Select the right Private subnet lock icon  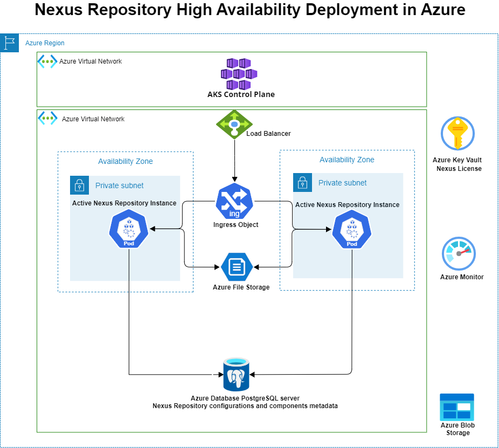[302, 182]
